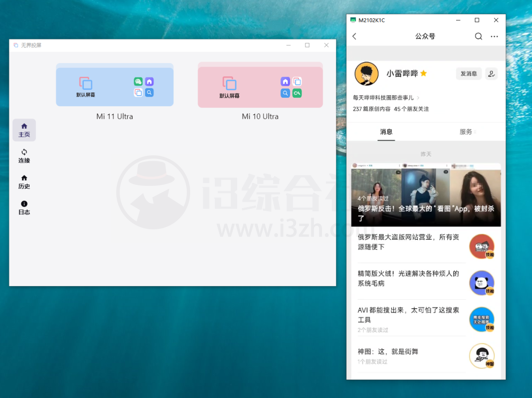Go back in the 公众号 phone window
The height and width of the screenshot is (398, 532).
pos(355,36)
